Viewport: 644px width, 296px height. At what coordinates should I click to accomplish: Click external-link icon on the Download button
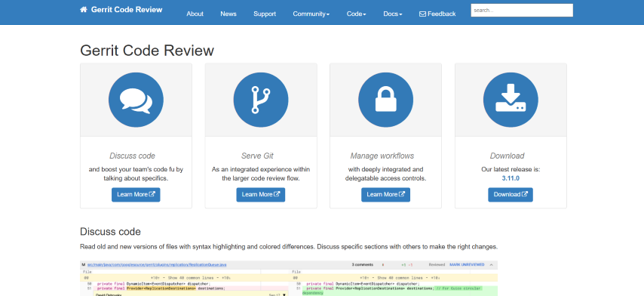point(525,195)
